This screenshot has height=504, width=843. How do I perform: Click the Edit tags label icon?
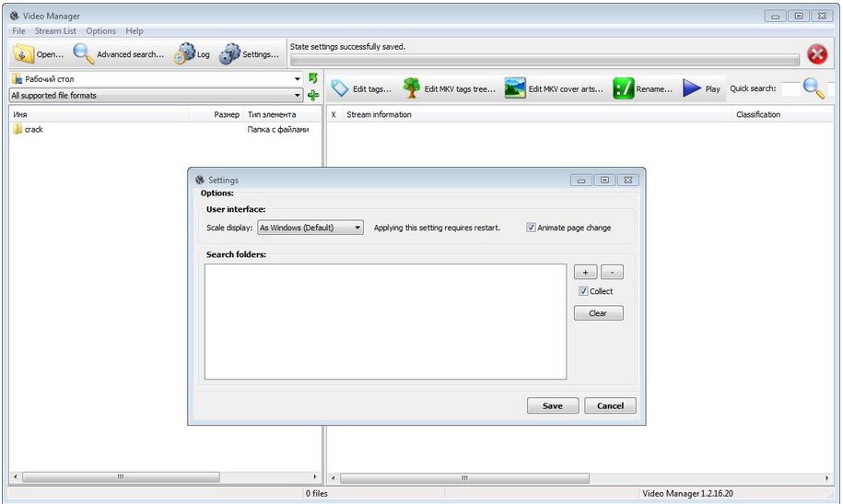340,88
